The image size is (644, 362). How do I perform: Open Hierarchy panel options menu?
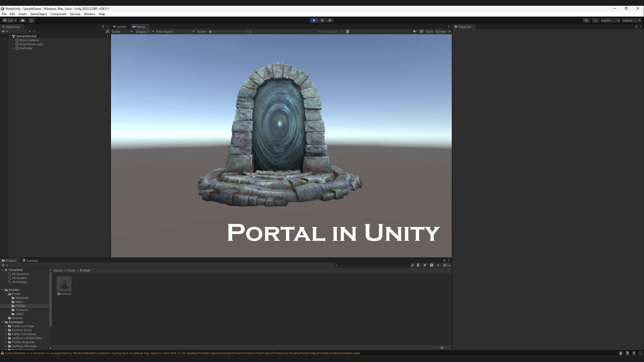point(107,26)
